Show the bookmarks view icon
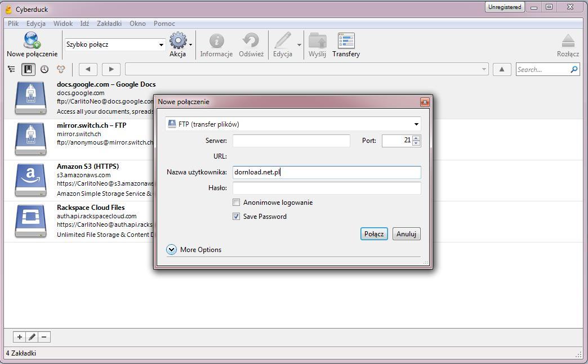Screen dimensions: 588x364 (x=28, y=69)
